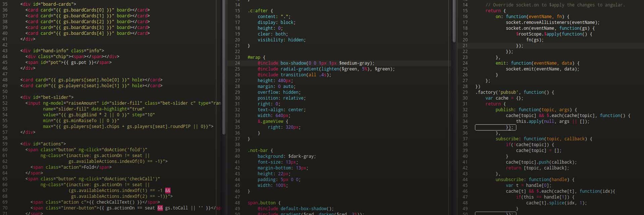
Task: Select the div id="hand-info" class="info" line
Action: 62,51
